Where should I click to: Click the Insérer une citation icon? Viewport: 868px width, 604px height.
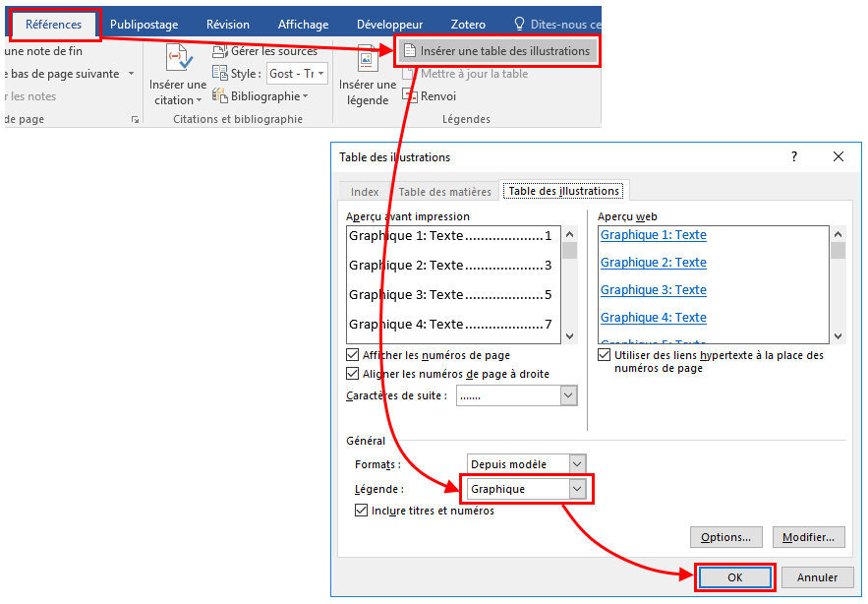pyautogui.click(x=178, y=59)
